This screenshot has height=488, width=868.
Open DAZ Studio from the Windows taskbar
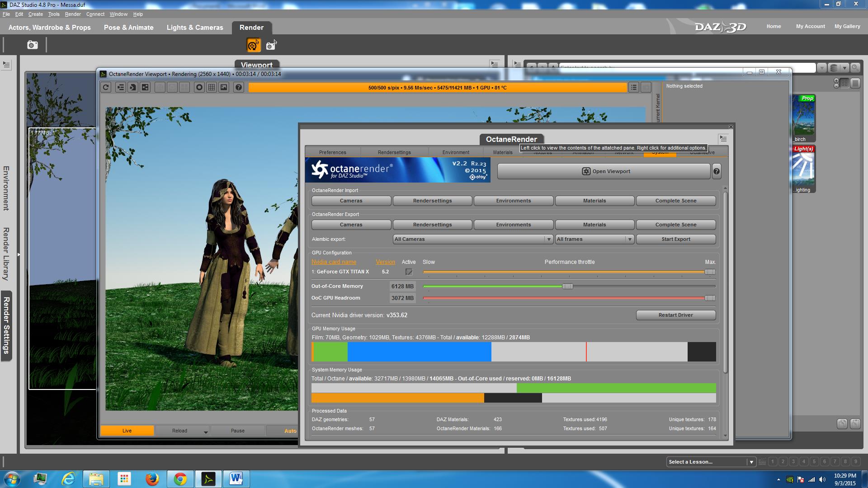click(x=208, y=479)
